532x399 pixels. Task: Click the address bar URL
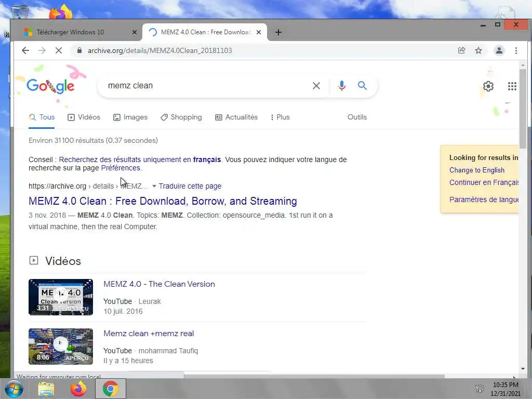click(x=160, y=50)
